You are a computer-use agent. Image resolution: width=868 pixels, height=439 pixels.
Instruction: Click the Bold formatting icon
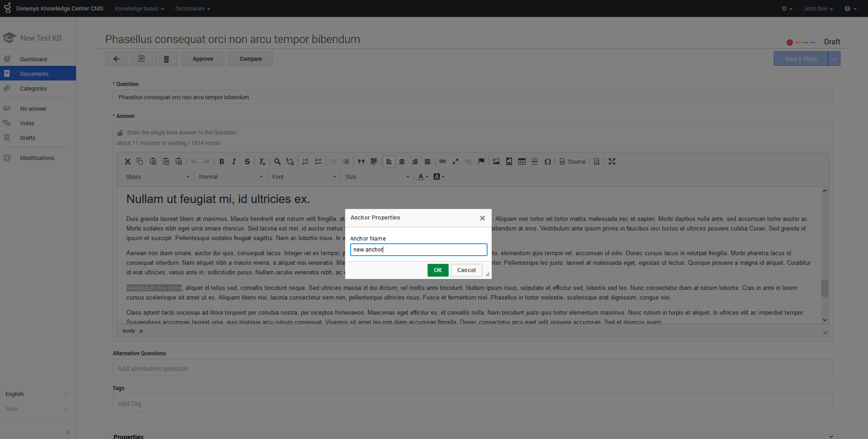(222, 161)
